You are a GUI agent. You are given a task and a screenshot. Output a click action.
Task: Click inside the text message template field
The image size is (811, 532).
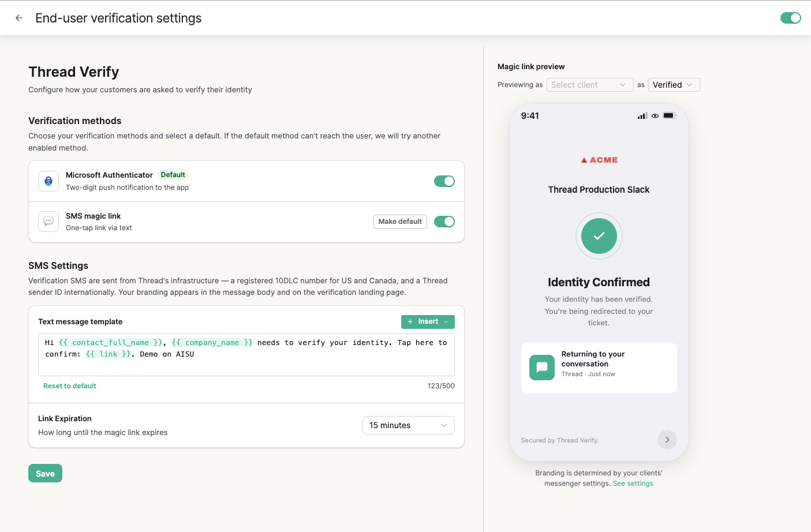246,355
